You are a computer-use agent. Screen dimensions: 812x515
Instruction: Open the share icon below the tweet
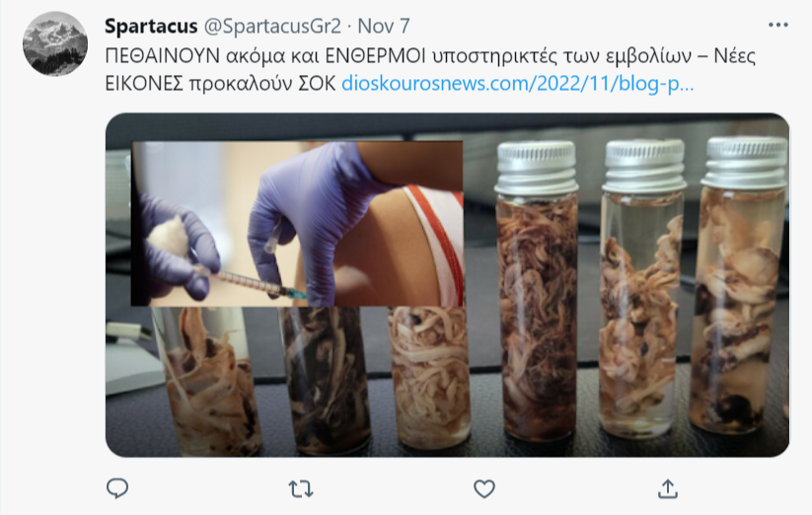tap(668, 488)
